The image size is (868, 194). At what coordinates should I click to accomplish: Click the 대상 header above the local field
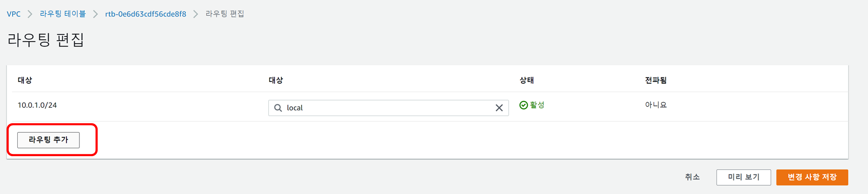pos(276,80)
